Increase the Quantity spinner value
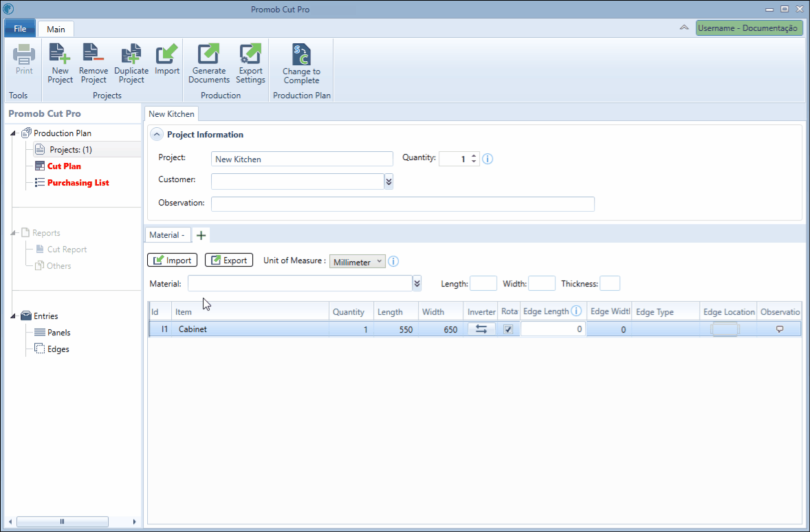This screenshot has height=532, width=810. (x=474, y=155)
